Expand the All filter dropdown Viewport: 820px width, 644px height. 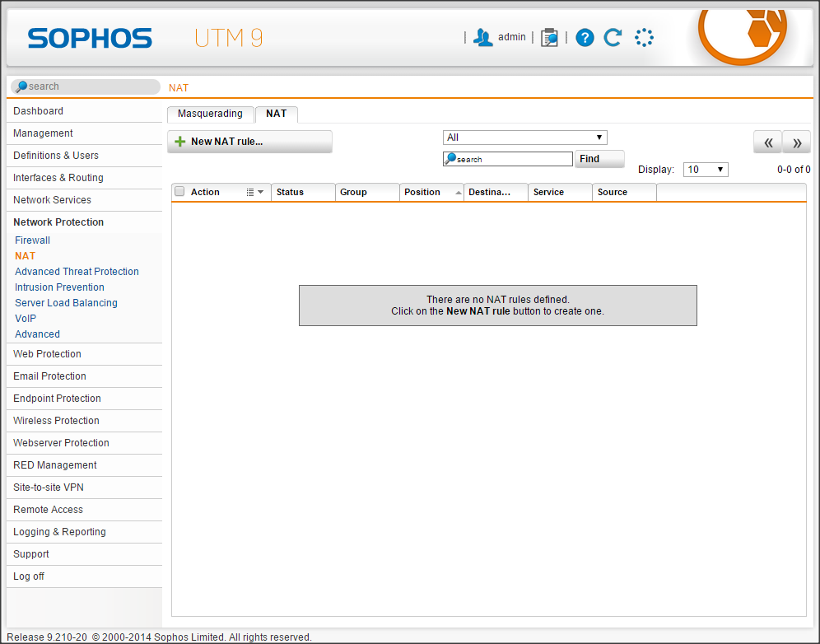pos(524,138)
